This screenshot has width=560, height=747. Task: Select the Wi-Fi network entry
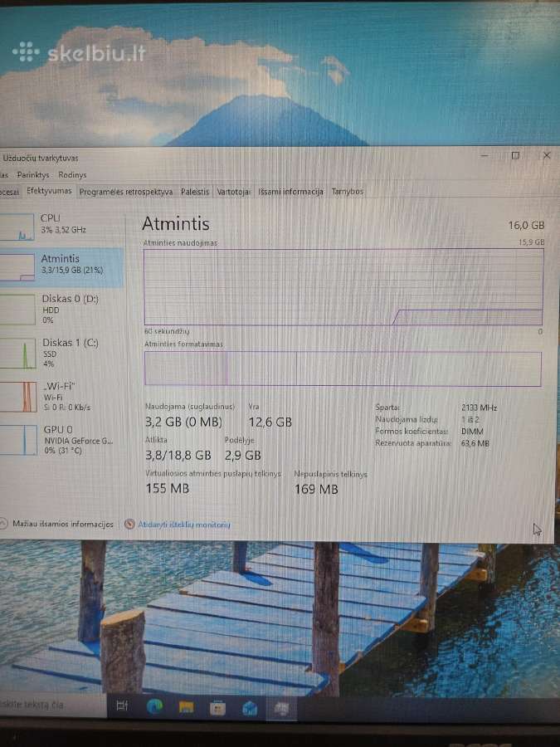click(x=62, y=397)
